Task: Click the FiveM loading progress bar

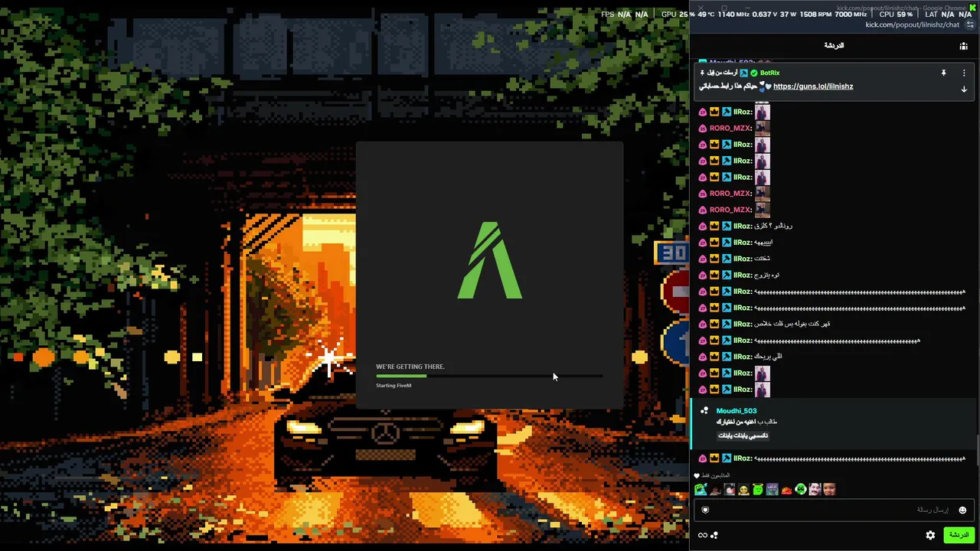Action: pyautogui.click(x=489, y=376)
